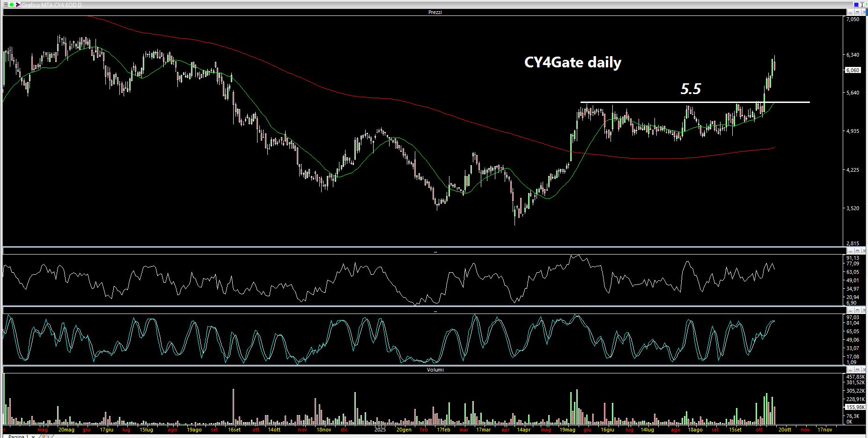Click the 7,050 price axis label

(853, 19)
